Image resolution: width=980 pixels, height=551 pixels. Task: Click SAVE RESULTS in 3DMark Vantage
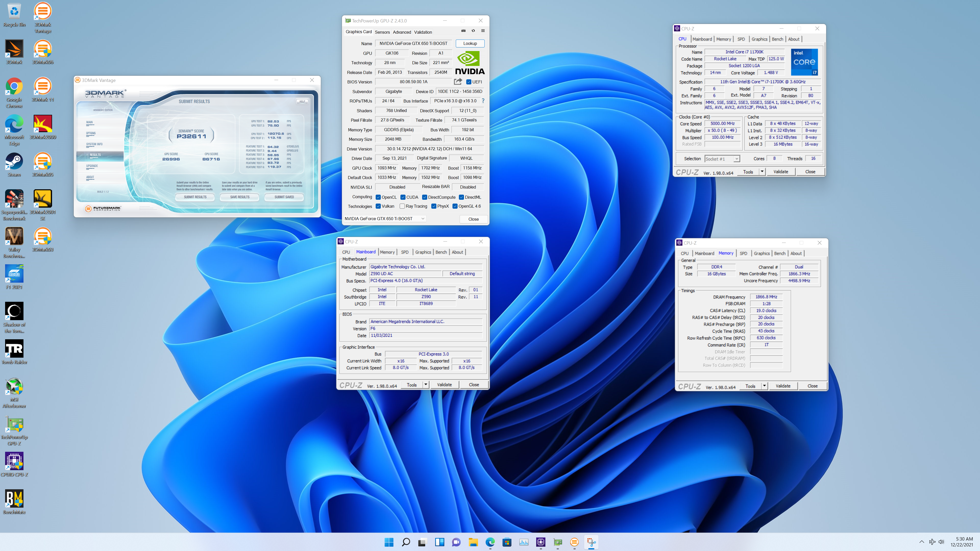coord(240,197)
